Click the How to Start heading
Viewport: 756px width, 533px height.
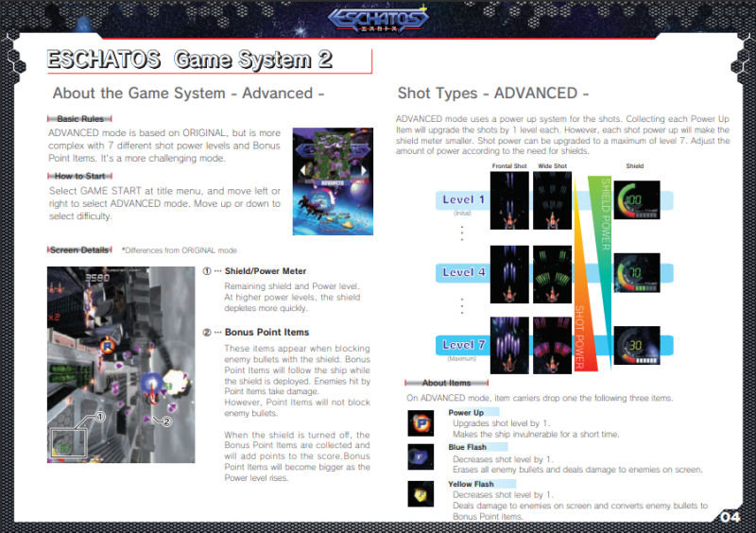tap(80, 176)
